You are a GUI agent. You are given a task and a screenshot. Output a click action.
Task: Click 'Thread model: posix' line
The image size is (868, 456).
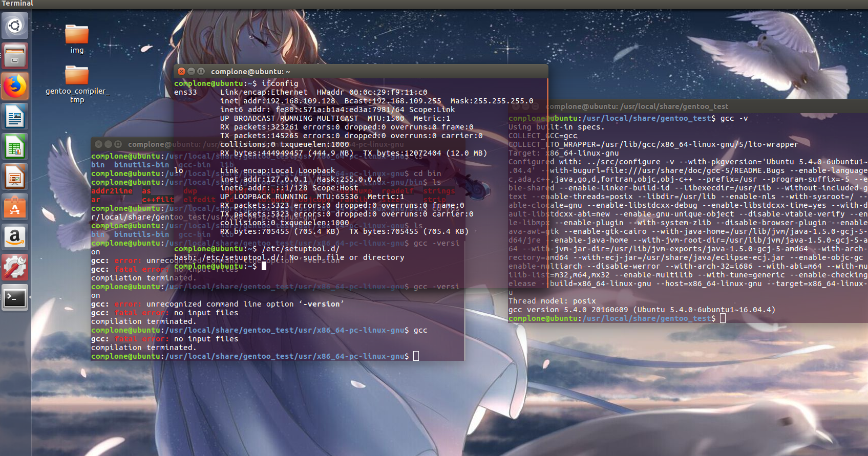552,301
